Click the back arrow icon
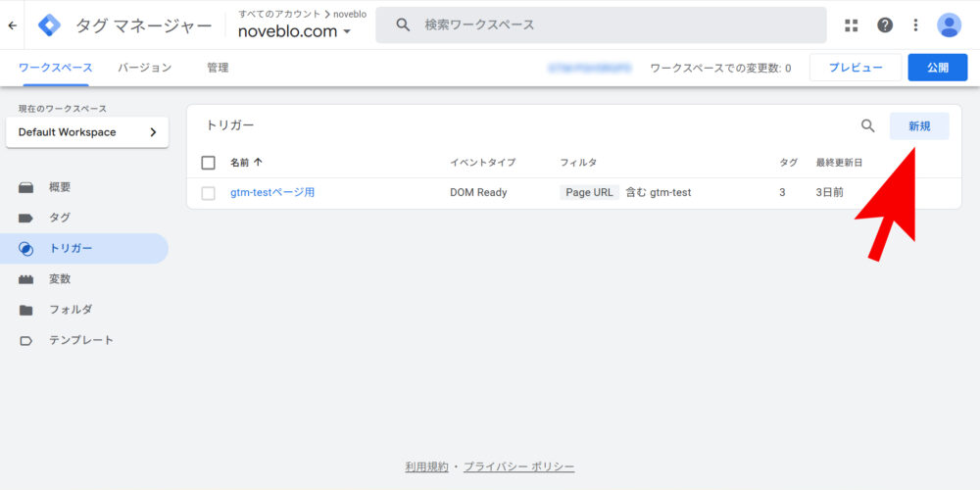Screen dimensions: 980x490 tap(12, 25)
